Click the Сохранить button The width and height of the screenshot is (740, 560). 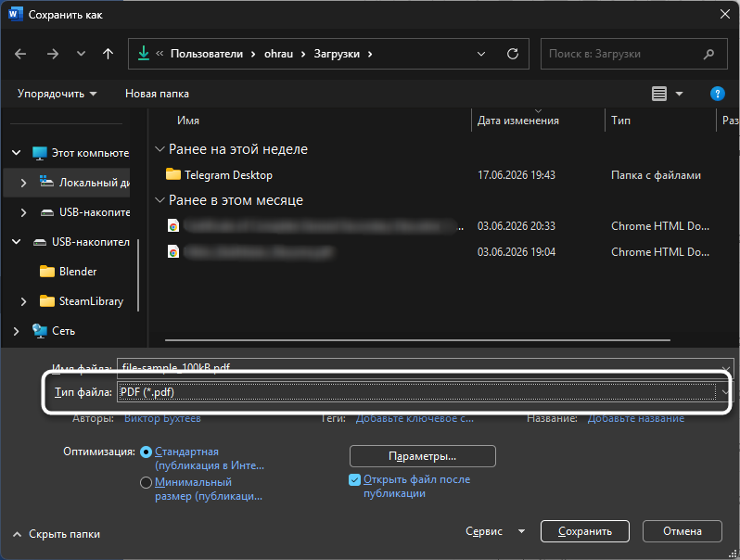click(x=585, y=531)
